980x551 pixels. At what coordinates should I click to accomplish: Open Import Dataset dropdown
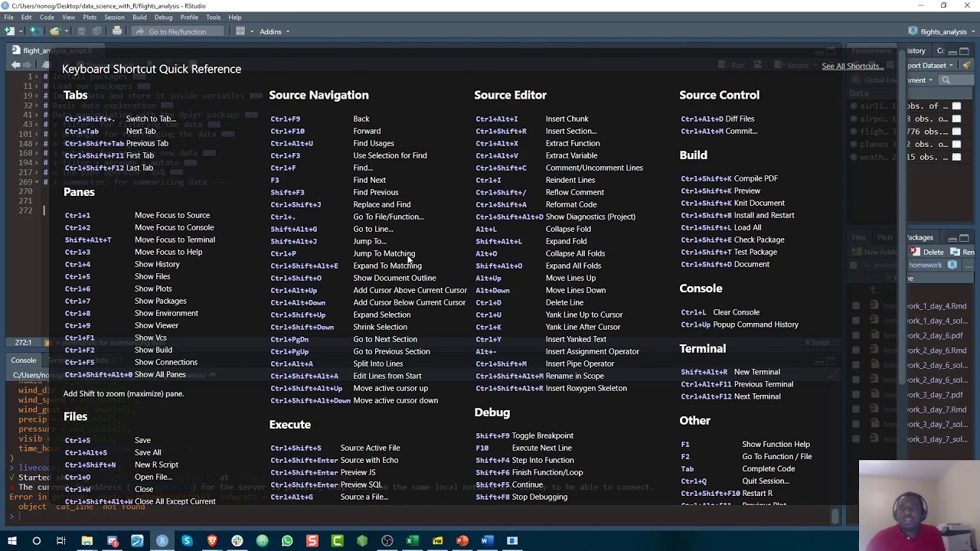click(930, 65)
